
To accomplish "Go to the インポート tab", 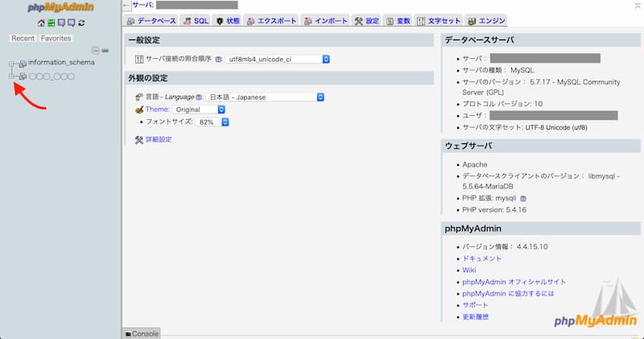I will click(326, 21).
